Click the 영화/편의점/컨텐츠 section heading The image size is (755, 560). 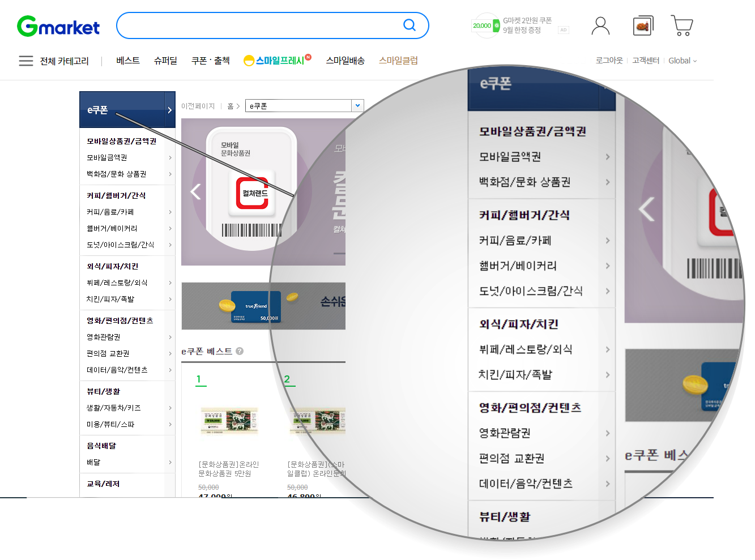120,320
